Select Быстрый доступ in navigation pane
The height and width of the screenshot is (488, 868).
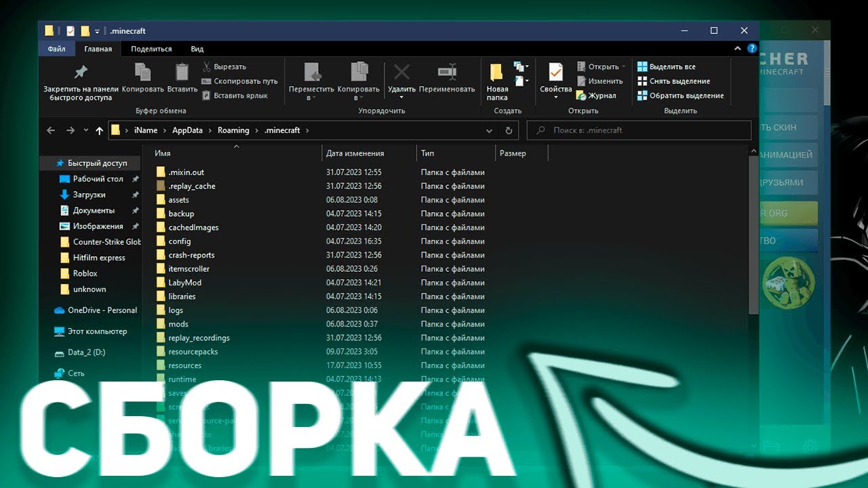pos(91,163)
